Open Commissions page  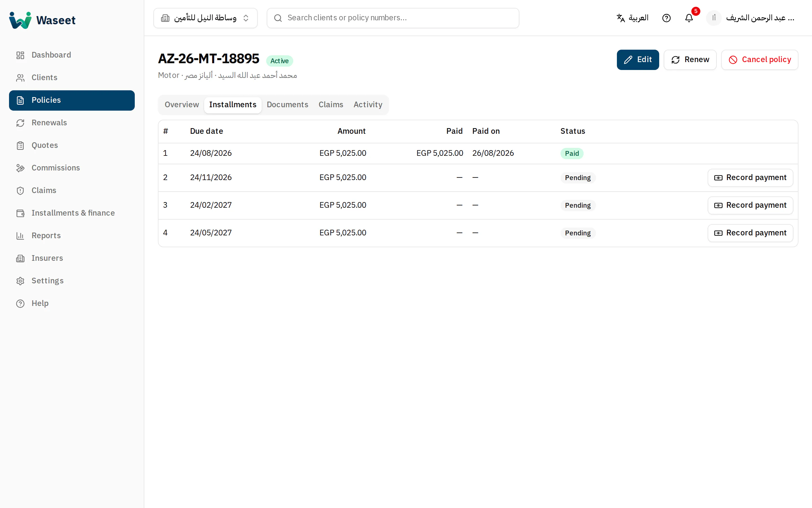click(x=72, y=168)
